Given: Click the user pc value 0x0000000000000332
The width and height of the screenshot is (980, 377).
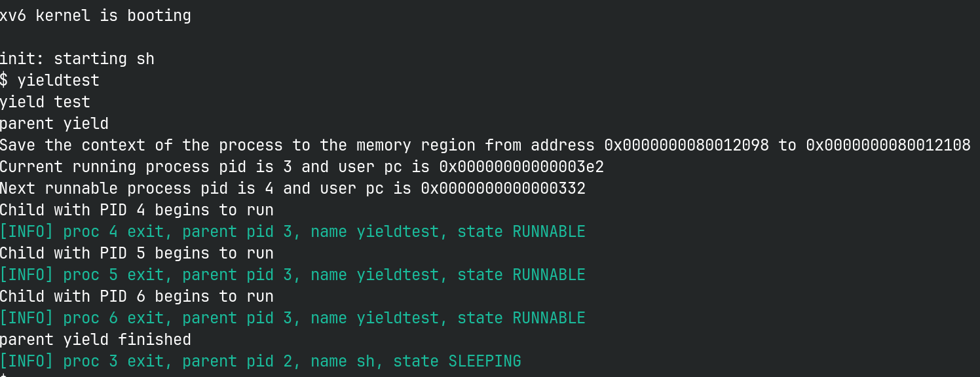Looking at the screenshot, I should tap(503, 188).
